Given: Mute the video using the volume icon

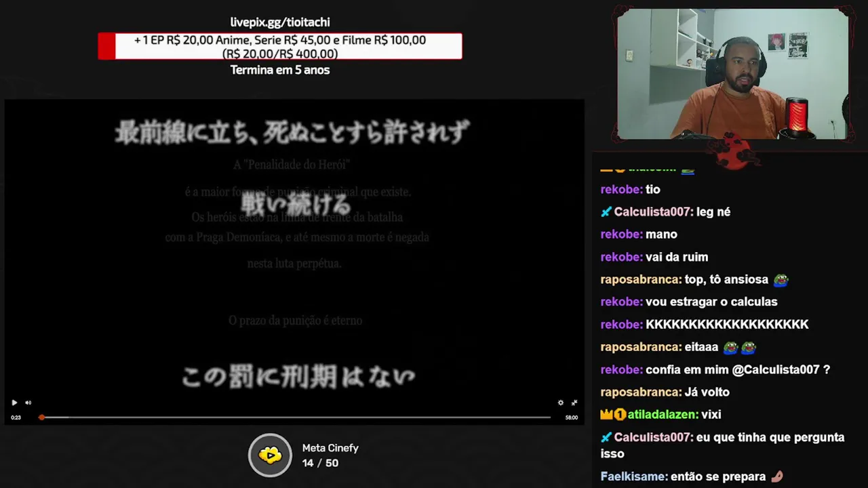Looking at the screenshot, I should pos(28,403).
